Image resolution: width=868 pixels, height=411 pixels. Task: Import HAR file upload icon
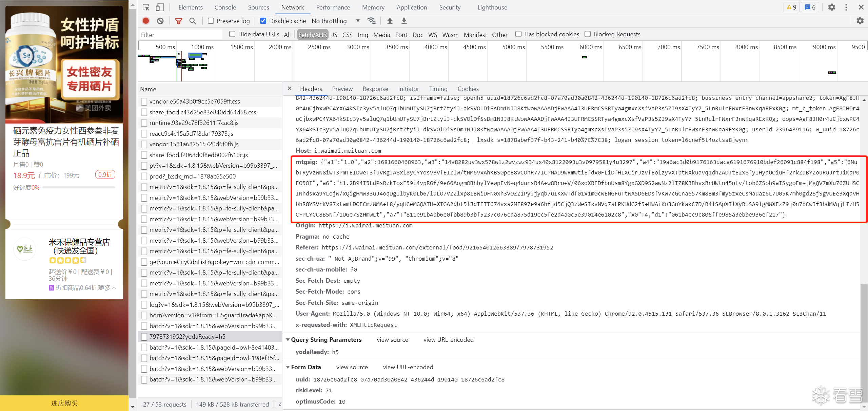pos(390,21)
